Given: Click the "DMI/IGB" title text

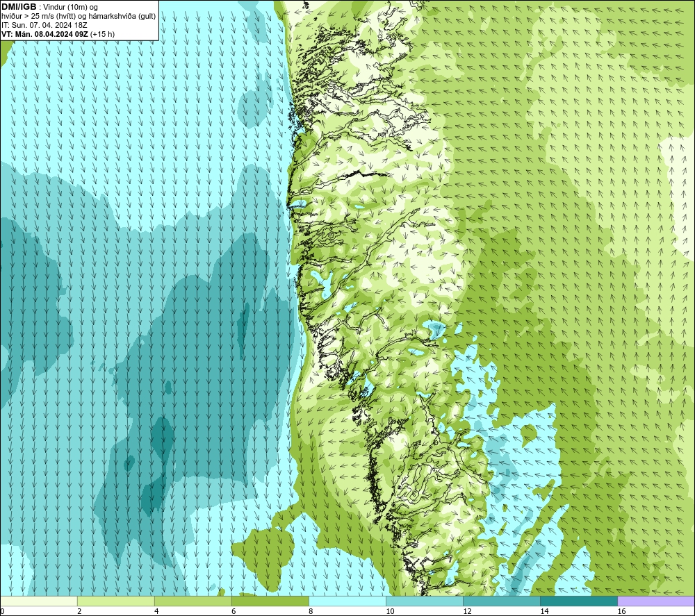Looking at the screenshot, I should click(x=19, y=7).
